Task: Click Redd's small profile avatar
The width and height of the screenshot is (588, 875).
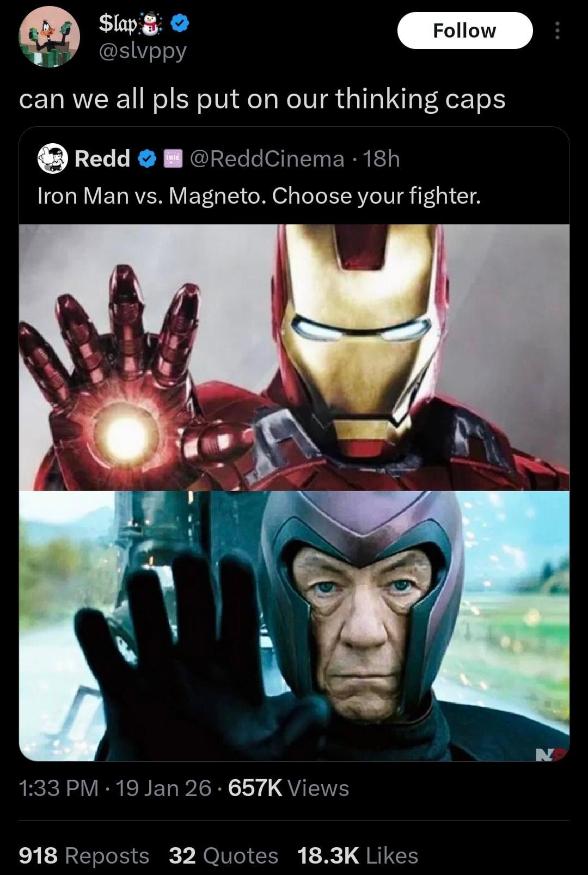Action: [52, 159]
